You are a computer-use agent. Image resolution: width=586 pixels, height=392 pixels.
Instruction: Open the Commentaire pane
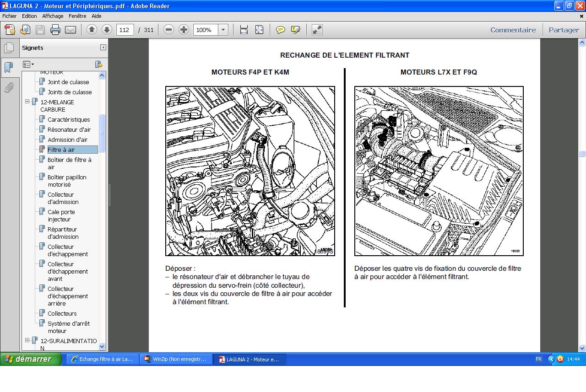click(513, 30)
